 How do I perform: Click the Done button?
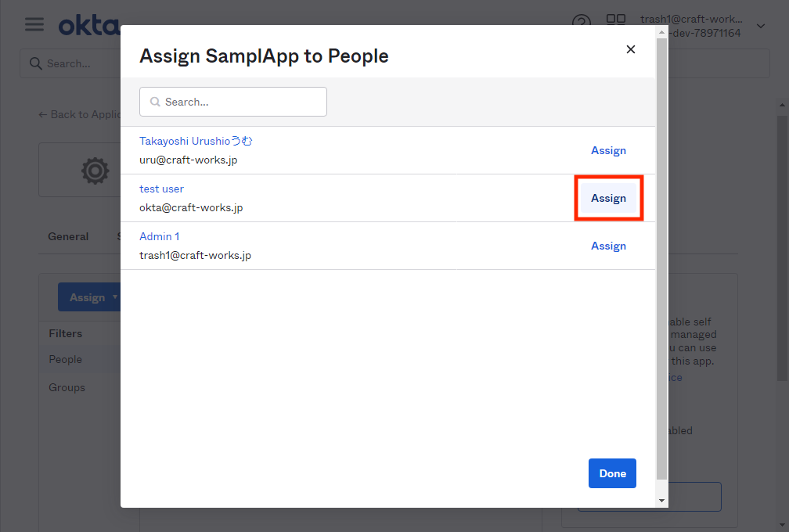[612, 473]
